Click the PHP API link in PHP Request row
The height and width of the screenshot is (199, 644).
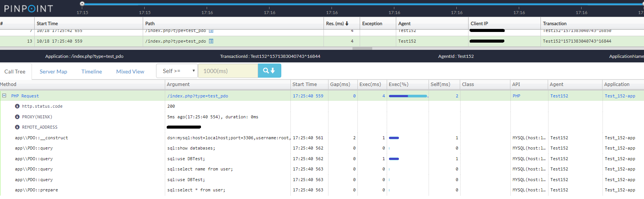coord(516,96)
